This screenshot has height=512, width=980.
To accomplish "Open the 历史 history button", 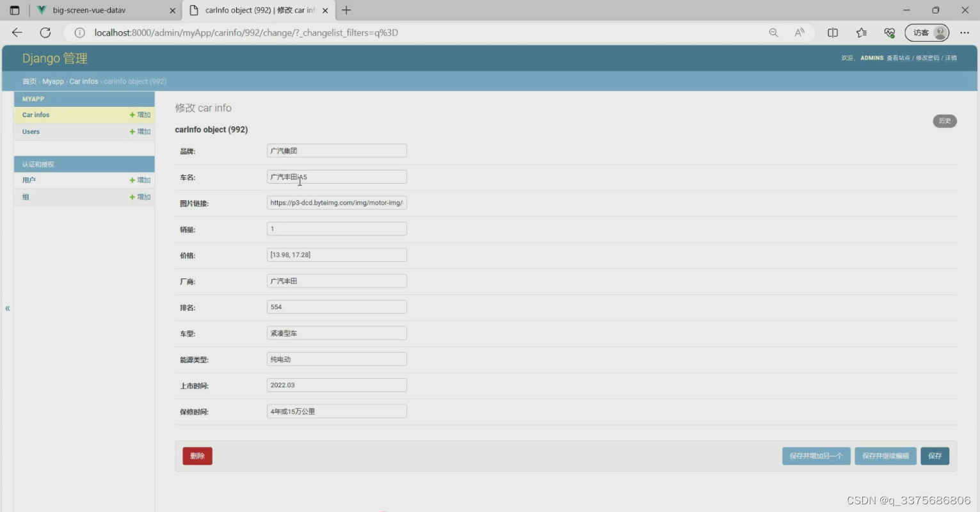I will (945, 121).
